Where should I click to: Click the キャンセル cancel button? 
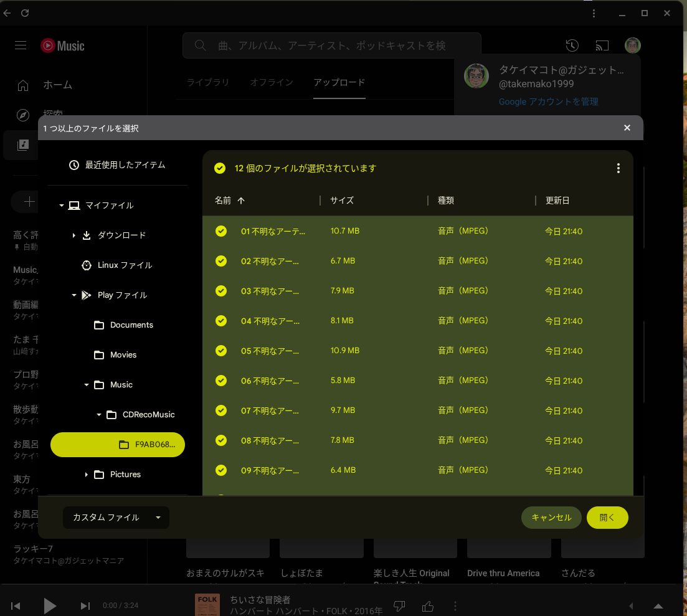551,518
